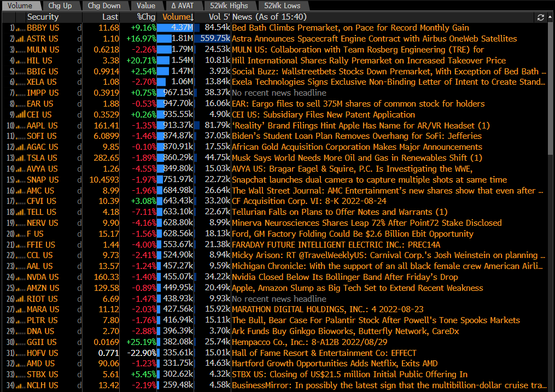Select the AMZN US ticker

(x=43, y=288)
